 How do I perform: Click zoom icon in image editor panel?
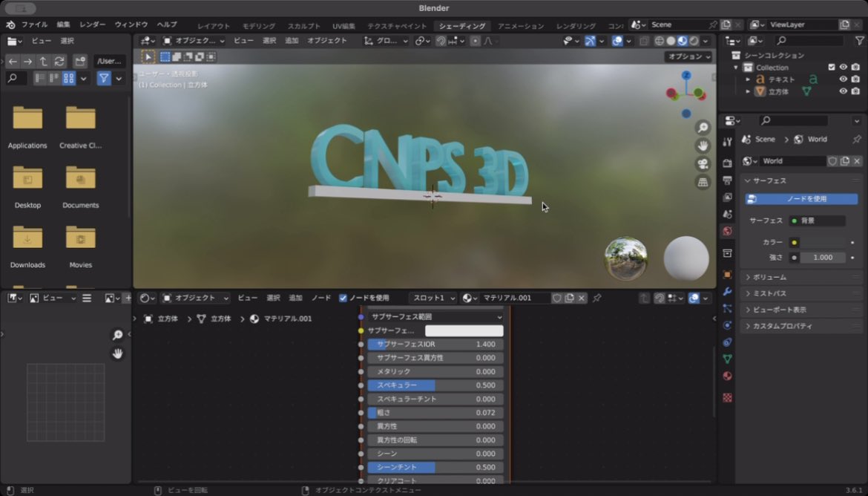117,336
